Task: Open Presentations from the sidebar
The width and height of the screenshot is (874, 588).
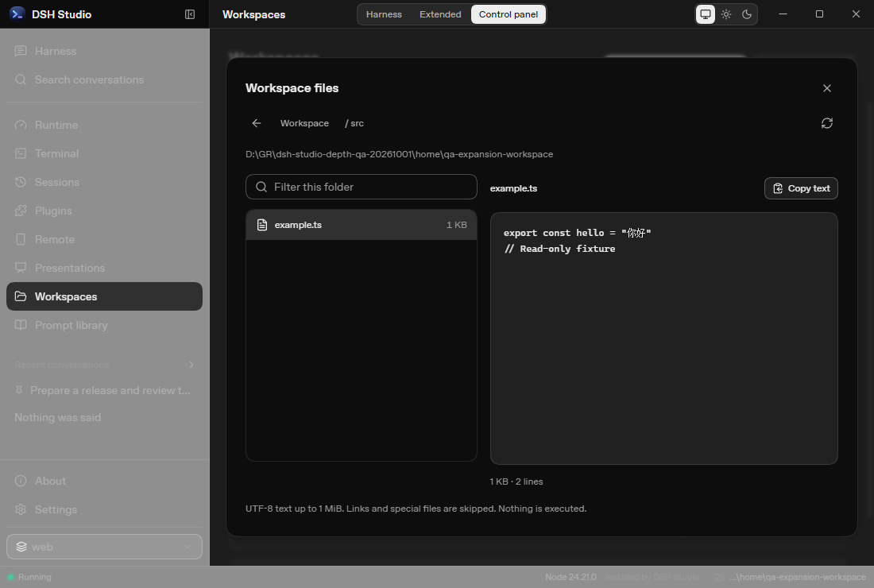Action: [105, 268]
